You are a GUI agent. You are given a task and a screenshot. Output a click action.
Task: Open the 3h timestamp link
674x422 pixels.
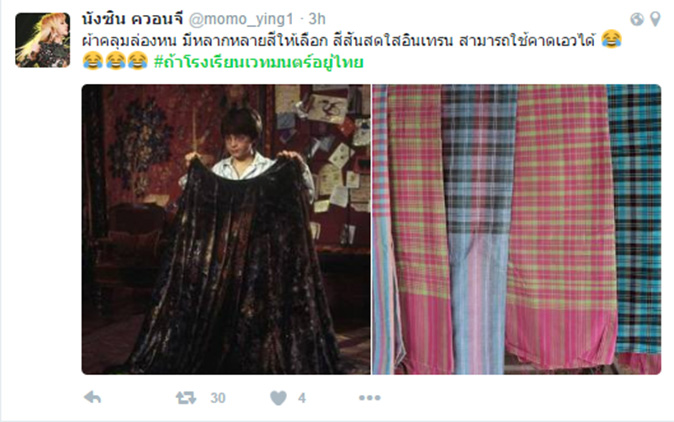317,19
